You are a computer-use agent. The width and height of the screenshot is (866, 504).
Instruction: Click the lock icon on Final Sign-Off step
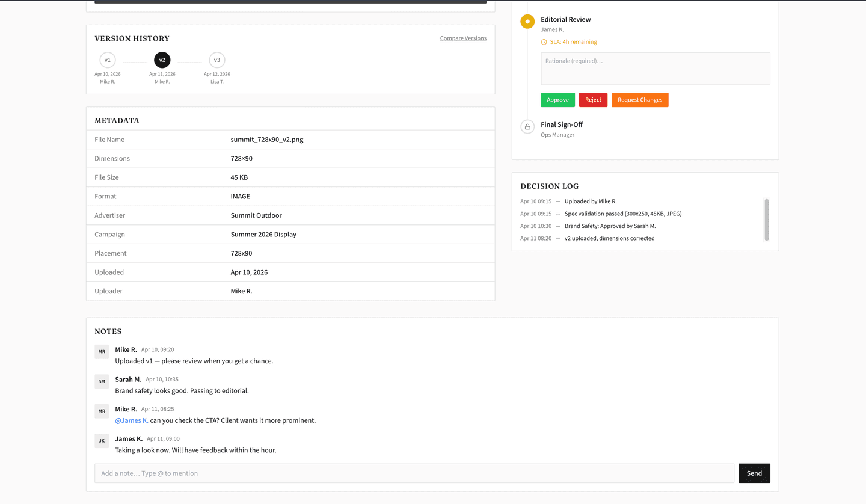[527, 126]
